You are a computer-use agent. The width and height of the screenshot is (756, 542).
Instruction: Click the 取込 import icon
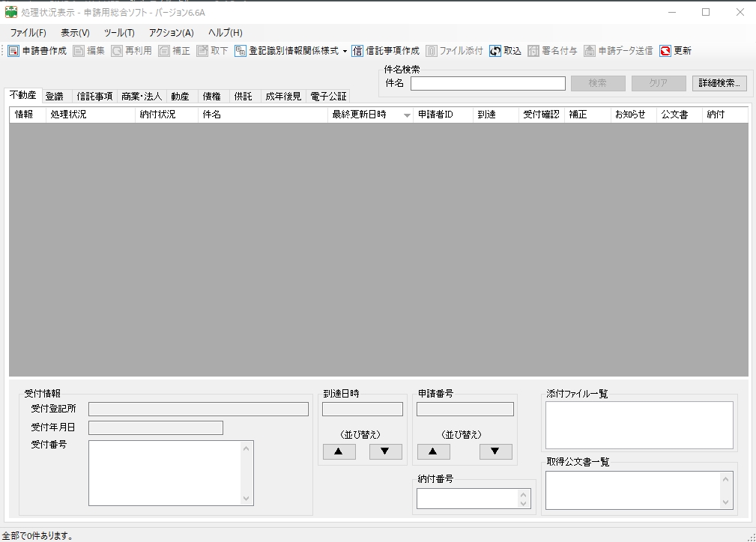(x=495, y=51)
